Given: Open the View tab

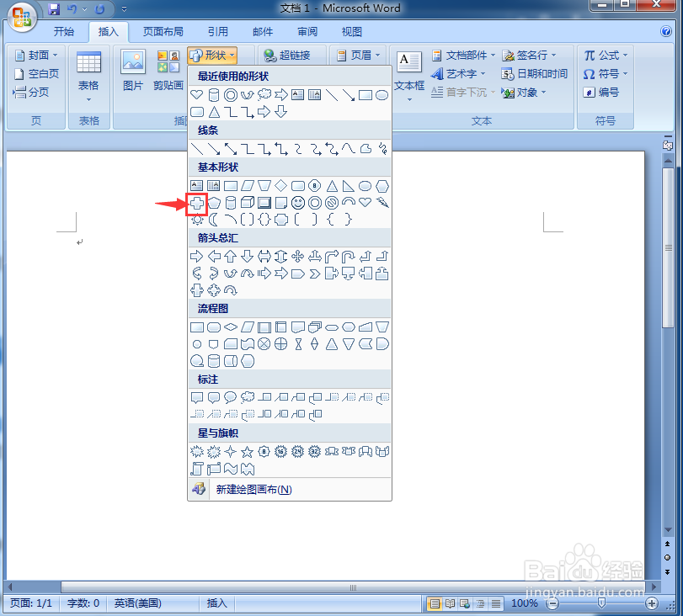Looking at the screenshot, I should [351, 31].
